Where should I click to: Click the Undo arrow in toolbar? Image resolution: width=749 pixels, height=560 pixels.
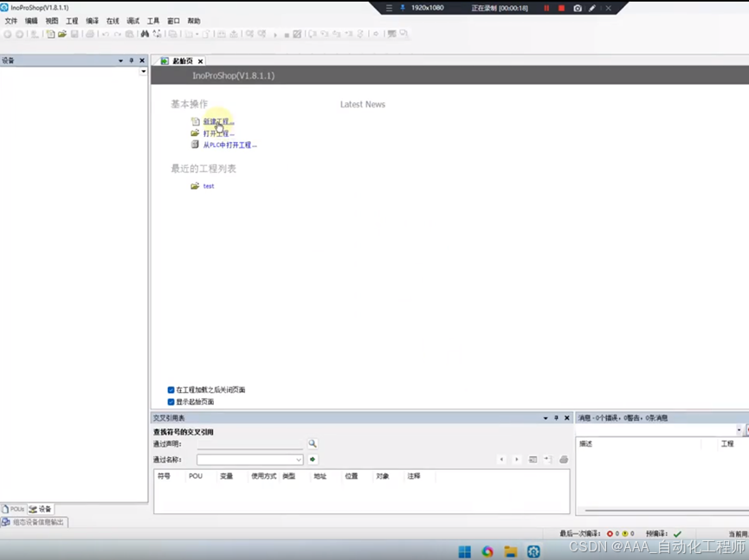pos(105,34)
